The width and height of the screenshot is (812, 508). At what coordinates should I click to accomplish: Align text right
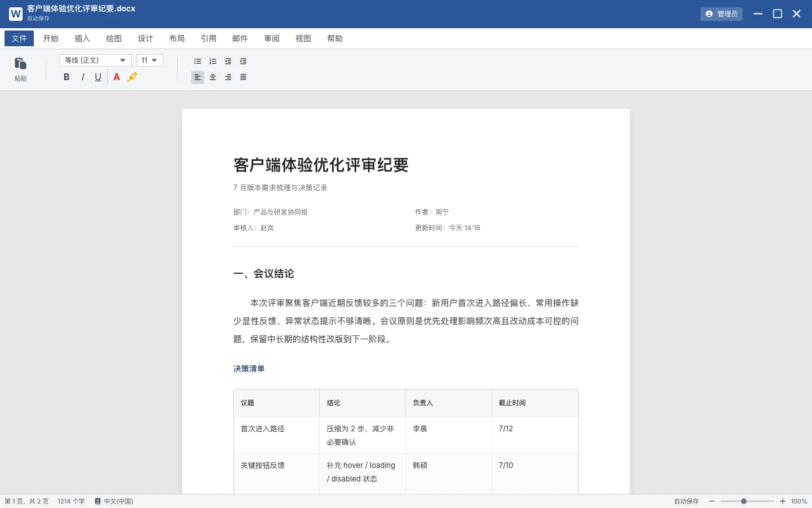click(x=228, y=77)
